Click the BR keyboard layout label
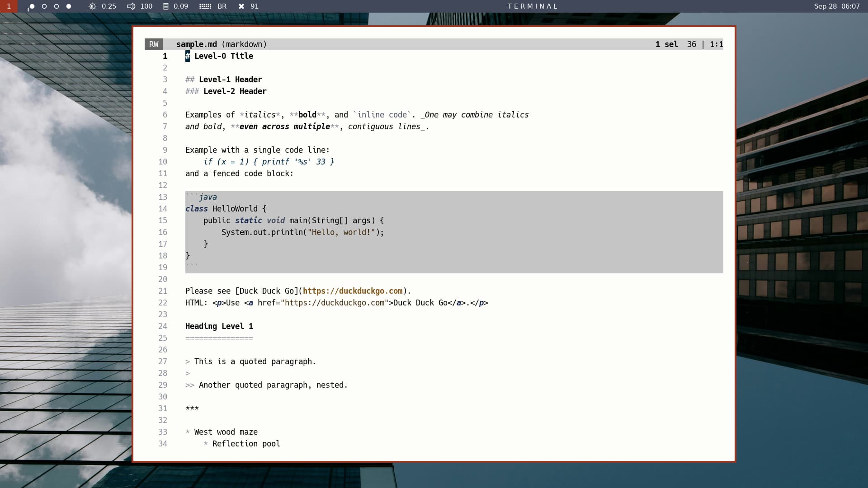The image size is (868, 488). coord(222,6)
